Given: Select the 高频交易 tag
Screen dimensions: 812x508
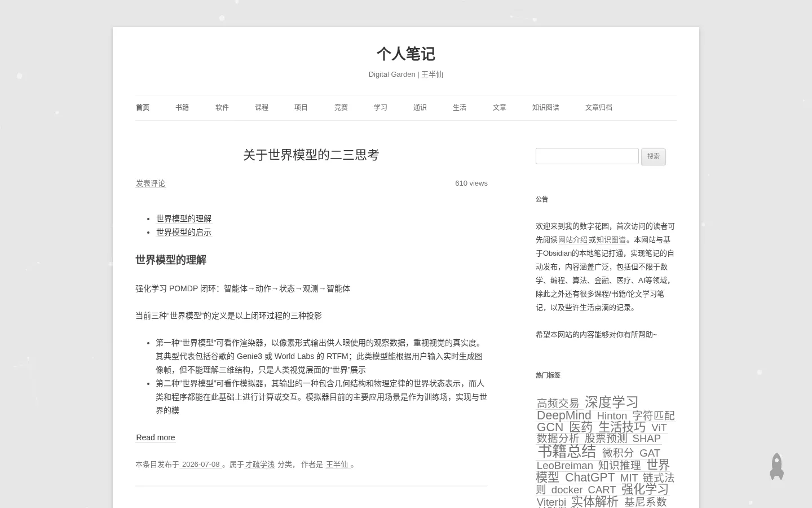Looking at the screenshot, I should 558,403.
